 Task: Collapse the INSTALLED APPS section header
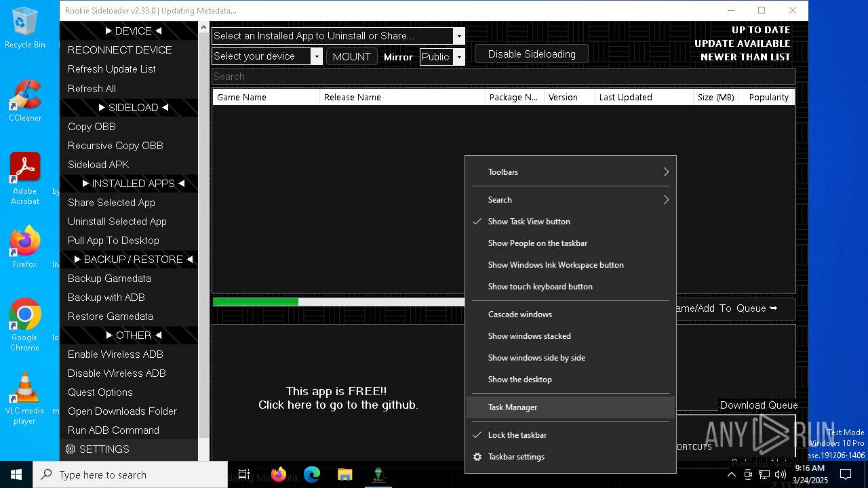point(129,184)
